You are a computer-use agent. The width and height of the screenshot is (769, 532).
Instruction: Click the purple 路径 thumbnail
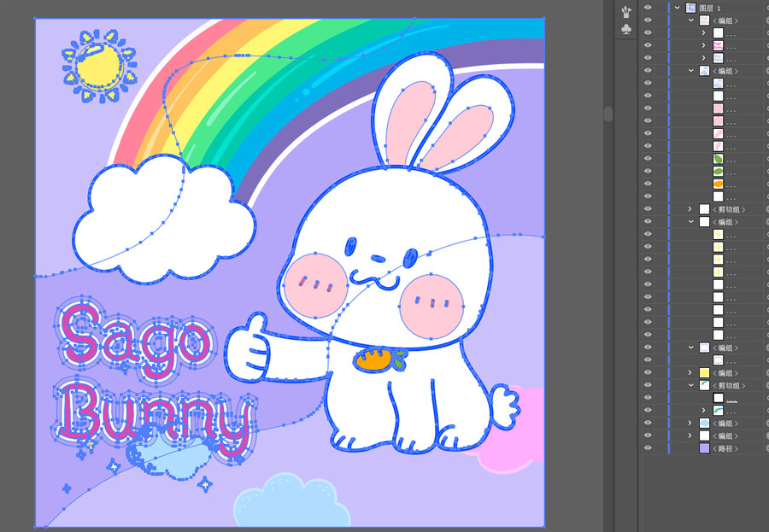pyautogui.click(x=704, y=448)
